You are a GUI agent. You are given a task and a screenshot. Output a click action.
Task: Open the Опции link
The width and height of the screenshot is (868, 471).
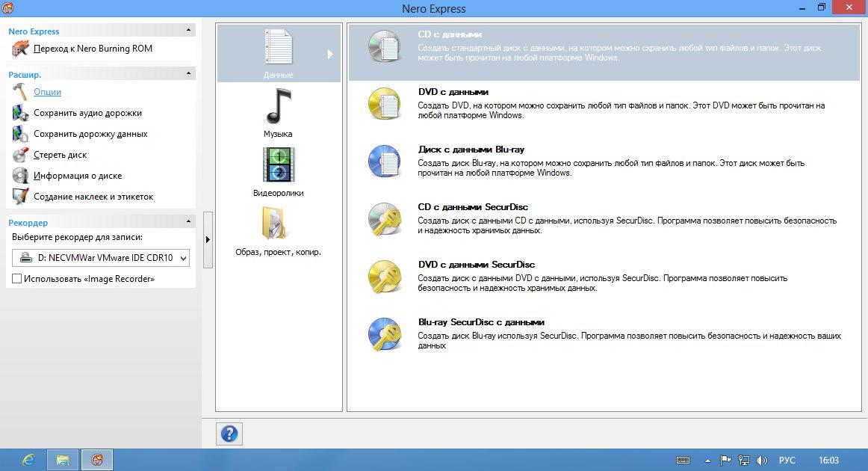coord(48,92)
